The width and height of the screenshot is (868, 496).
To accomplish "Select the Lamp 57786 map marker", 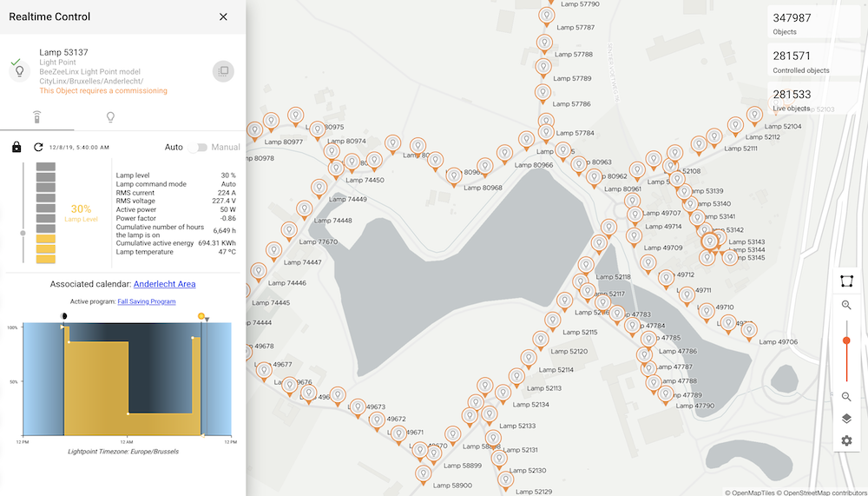I will 542,94.
